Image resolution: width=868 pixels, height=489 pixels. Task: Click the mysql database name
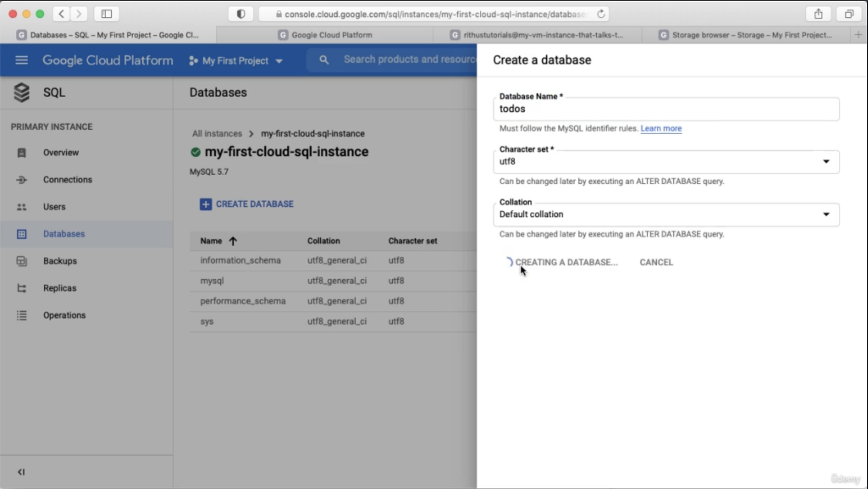point(212,281)
